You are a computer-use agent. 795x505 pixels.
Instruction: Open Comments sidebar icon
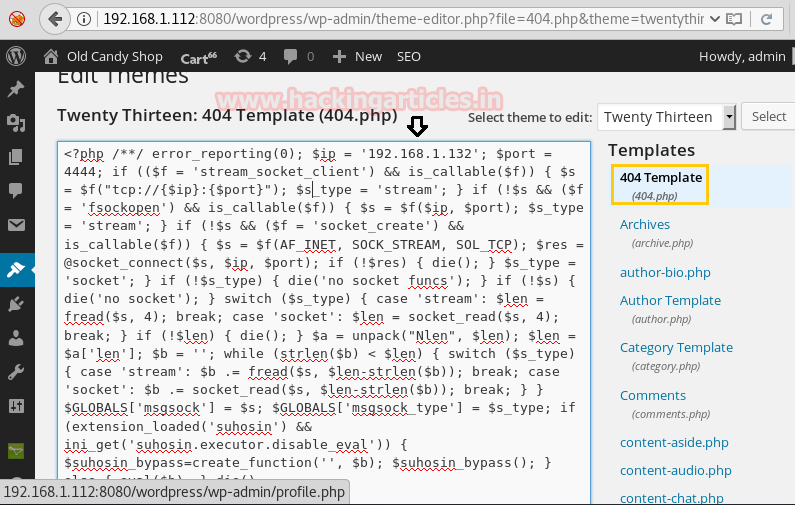[x=16, y=190]
